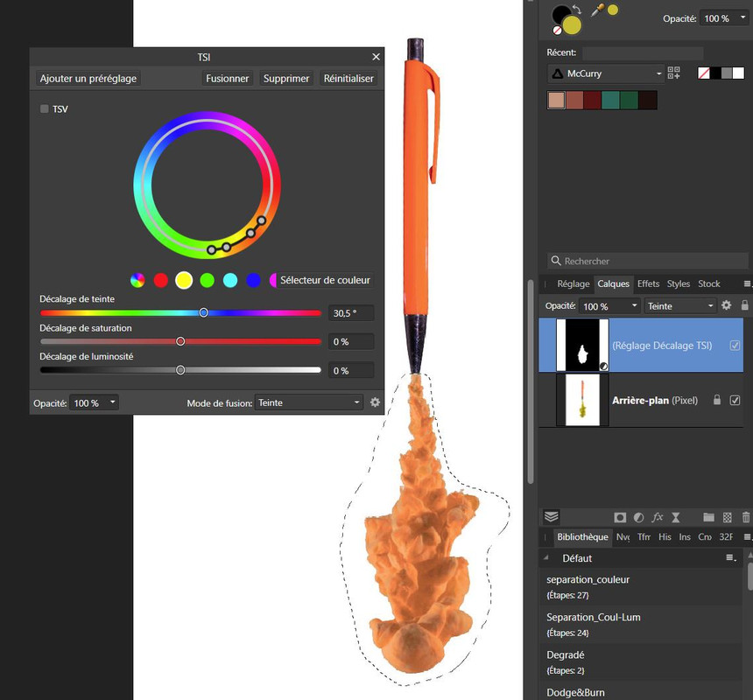Click the Supprimer button
The width and height of the screenshot is (753, 700).
(286, 78)
